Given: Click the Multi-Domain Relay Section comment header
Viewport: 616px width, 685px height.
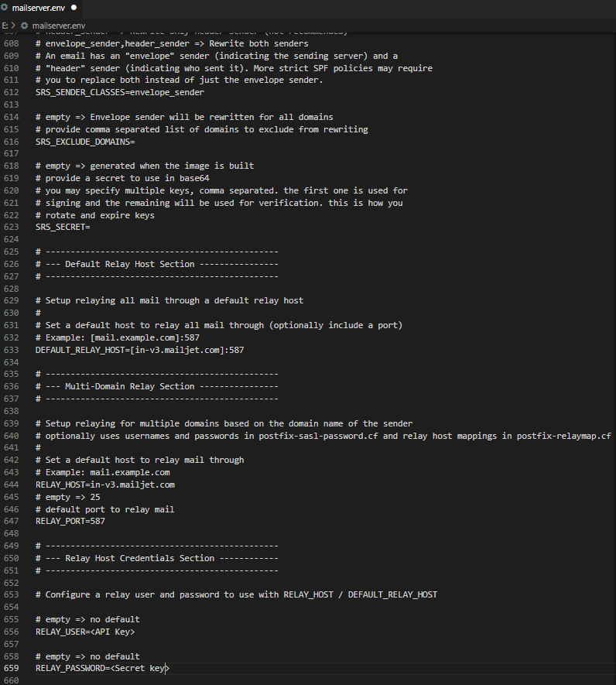Looking at the screenshot, I should point(130,386).
